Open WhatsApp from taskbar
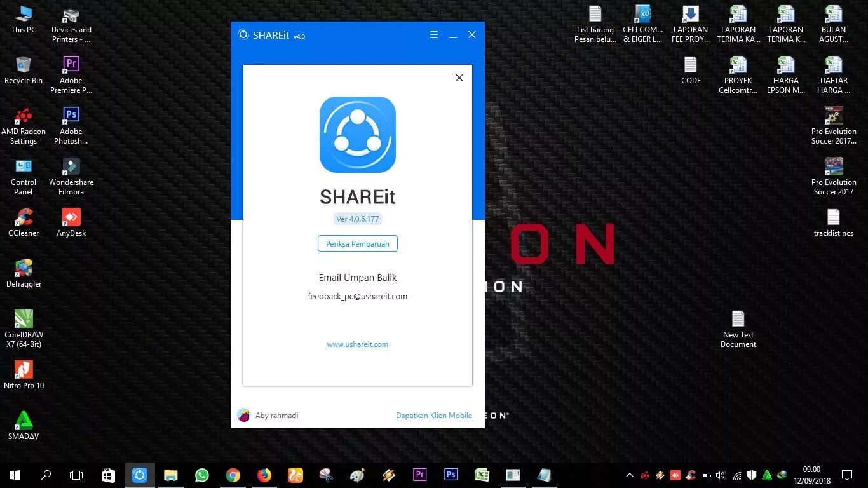The image size is (868, 488). point(202,475)
